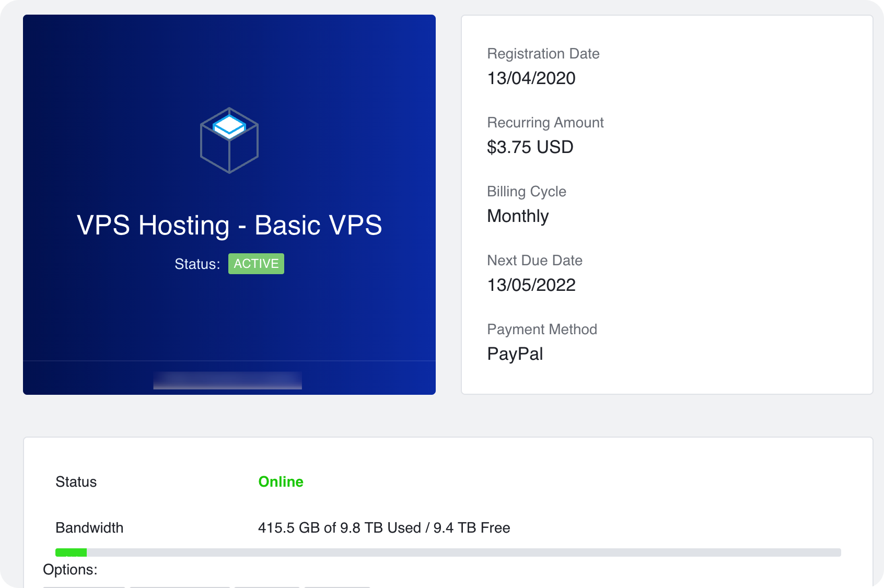Click the Billing Cycle value Monthly
This screenshot has width=884, height=588.
[518, 216]
